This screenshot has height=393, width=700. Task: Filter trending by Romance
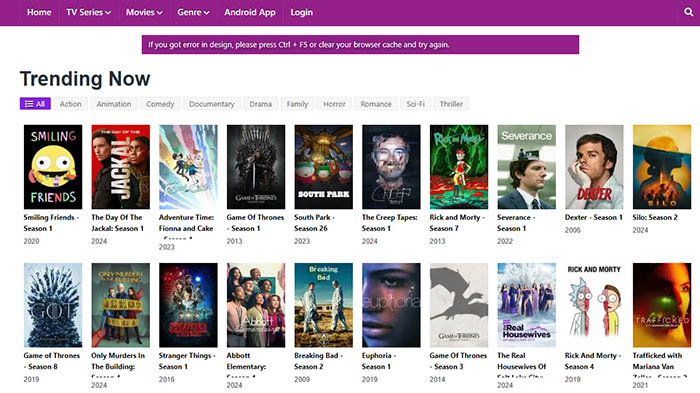click(376, 104)
